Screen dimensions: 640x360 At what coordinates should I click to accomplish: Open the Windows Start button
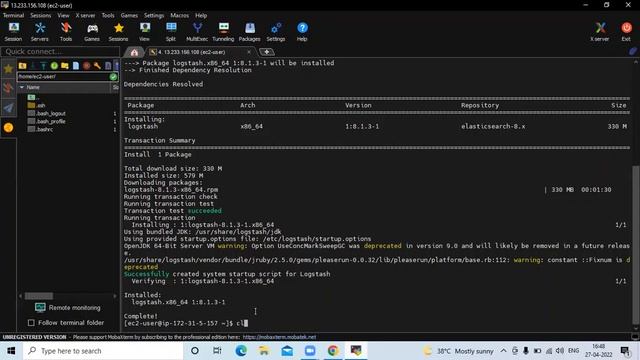point(11,351)
